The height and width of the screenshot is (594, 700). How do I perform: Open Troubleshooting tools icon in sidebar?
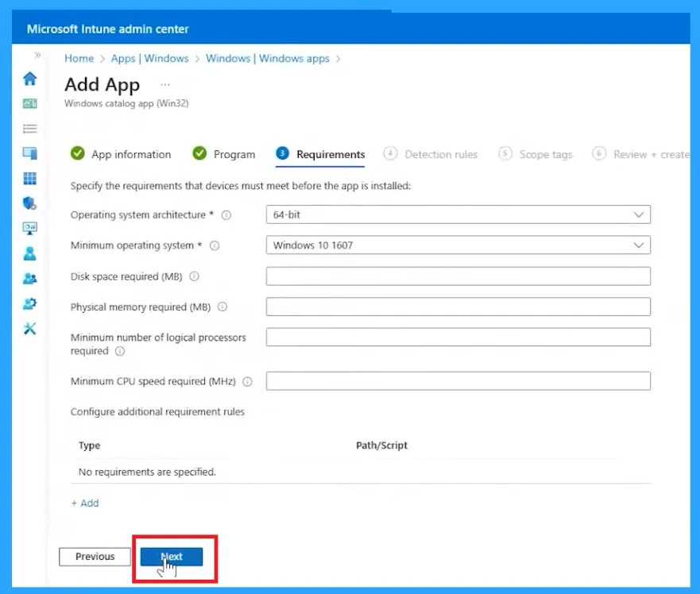30,329
